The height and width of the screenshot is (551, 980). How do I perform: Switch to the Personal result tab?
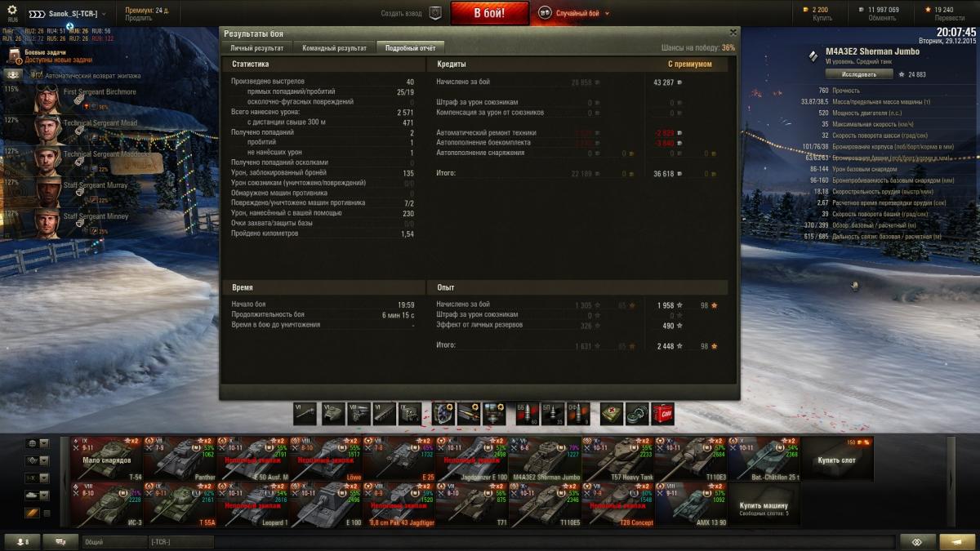pos(256,48)
